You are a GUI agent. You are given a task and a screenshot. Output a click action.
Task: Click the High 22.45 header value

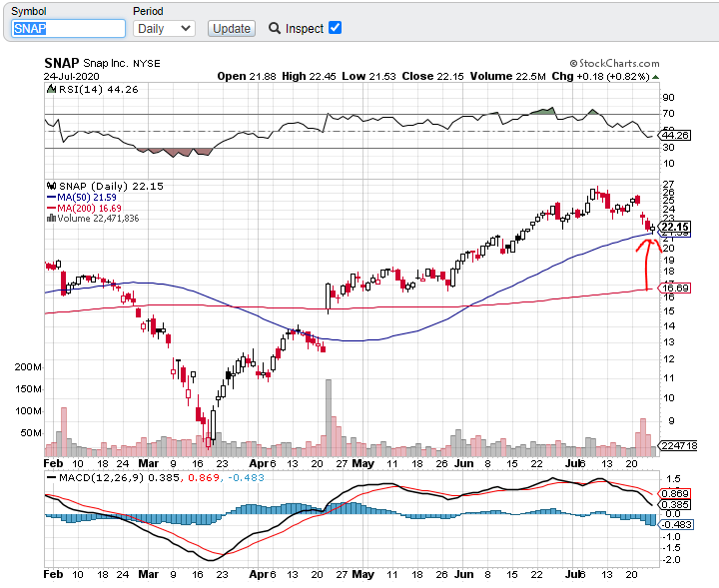click(x=309, y=76)
